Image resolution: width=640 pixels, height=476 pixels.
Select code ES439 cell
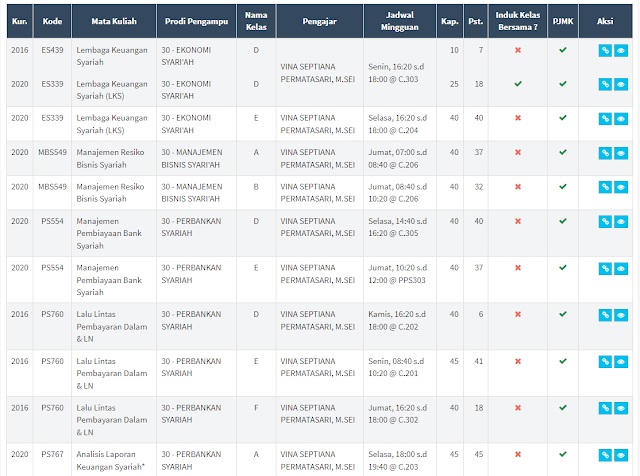pos(52,50)
